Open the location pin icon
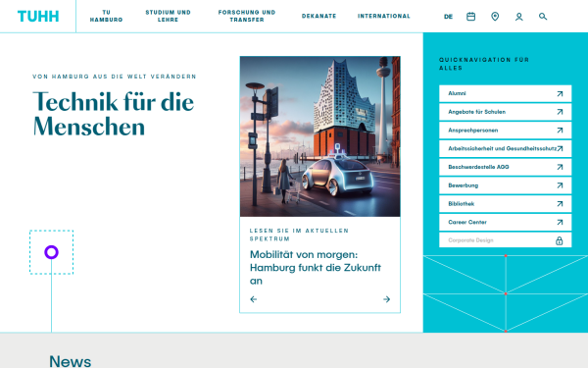Image resolution: width=588 pixels, height=368 pixels. 495,17
